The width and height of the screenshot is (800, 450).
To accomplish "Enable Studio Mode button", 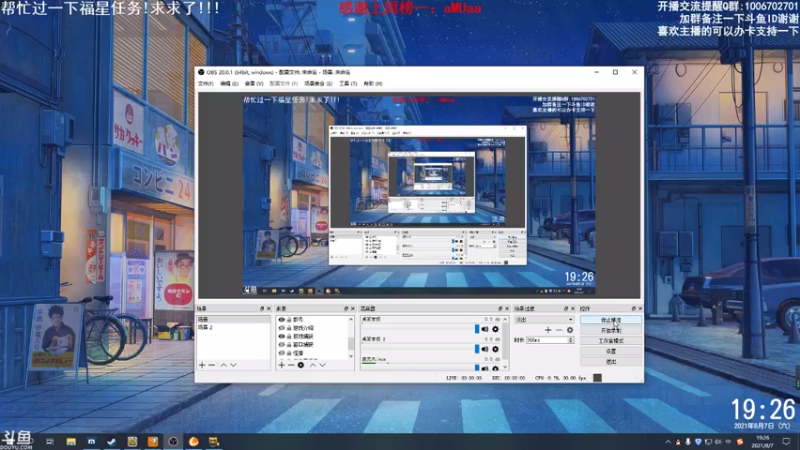I will coord(611,341).
